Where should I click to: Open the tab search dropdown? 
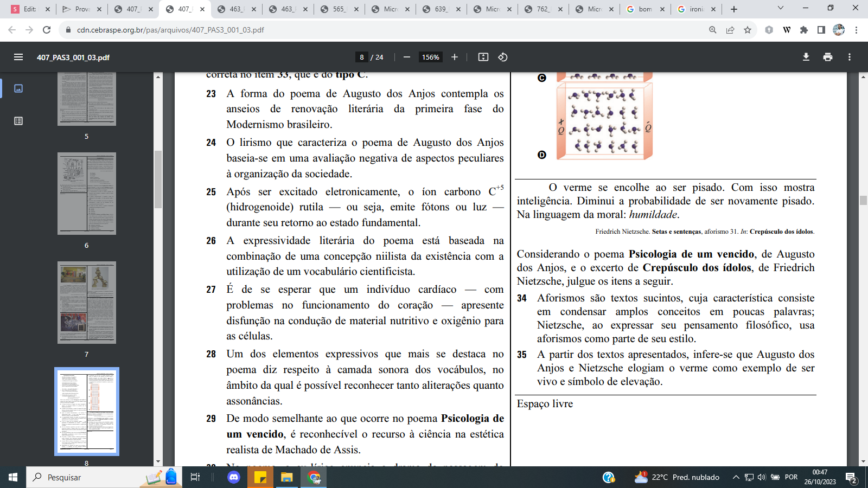coord(781,8)
